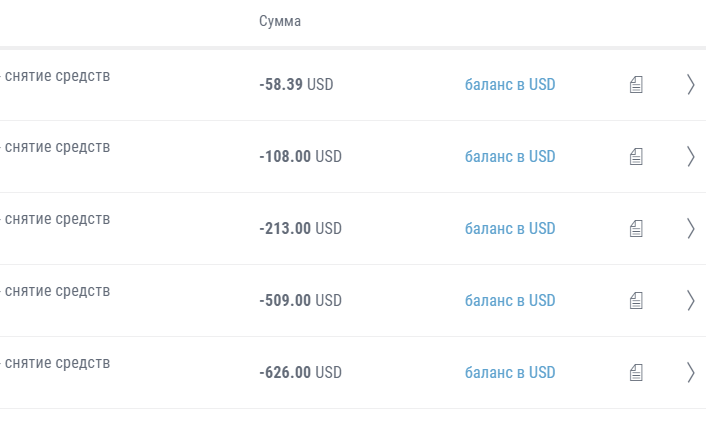The width and height of the screenshot is (706, 438).
Task: Open receipt document icon for -58.39 USD withdrawal
Action: click(x=636, y=85)
